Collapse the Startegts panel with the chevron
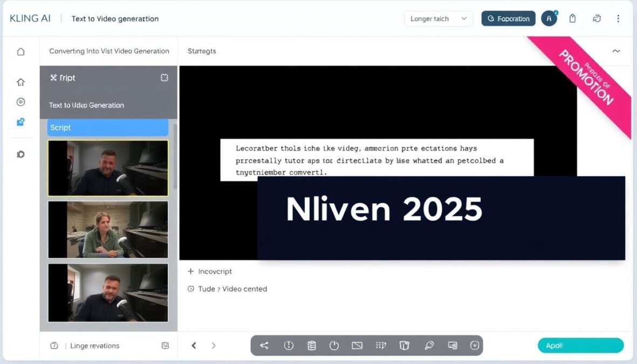The image size is (637, 364). [616, 51]
